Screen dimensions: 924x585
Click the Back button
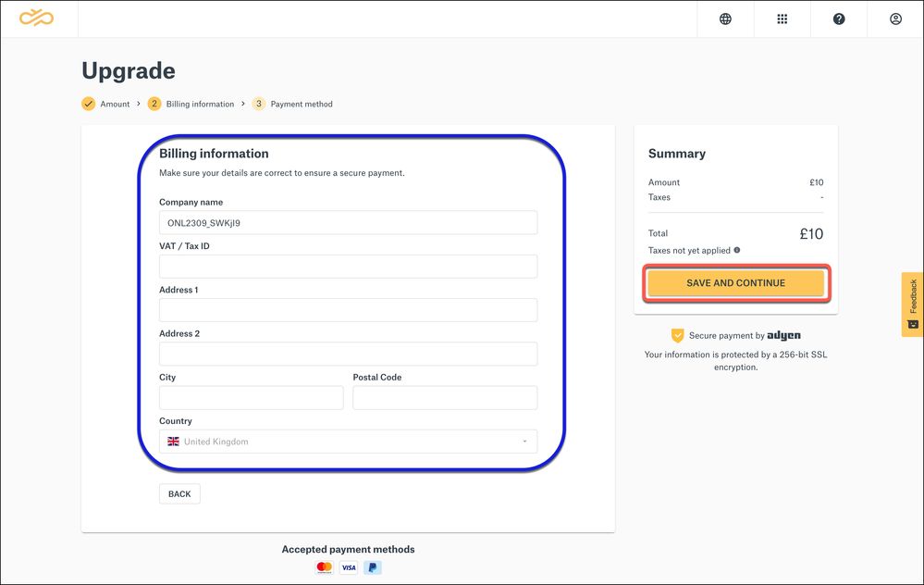[x=179, y=494]
